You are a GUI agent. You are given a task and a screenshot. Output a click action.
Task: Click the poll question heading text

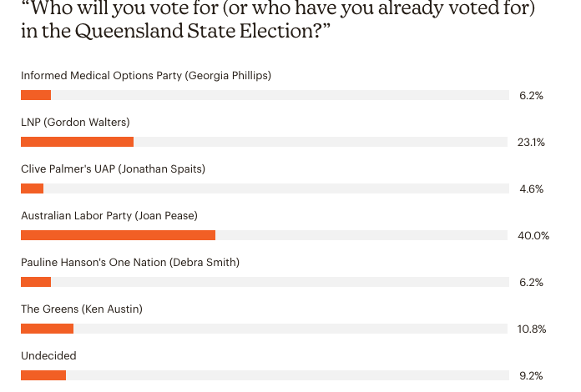pyautogui.click(x=278, y=19)
